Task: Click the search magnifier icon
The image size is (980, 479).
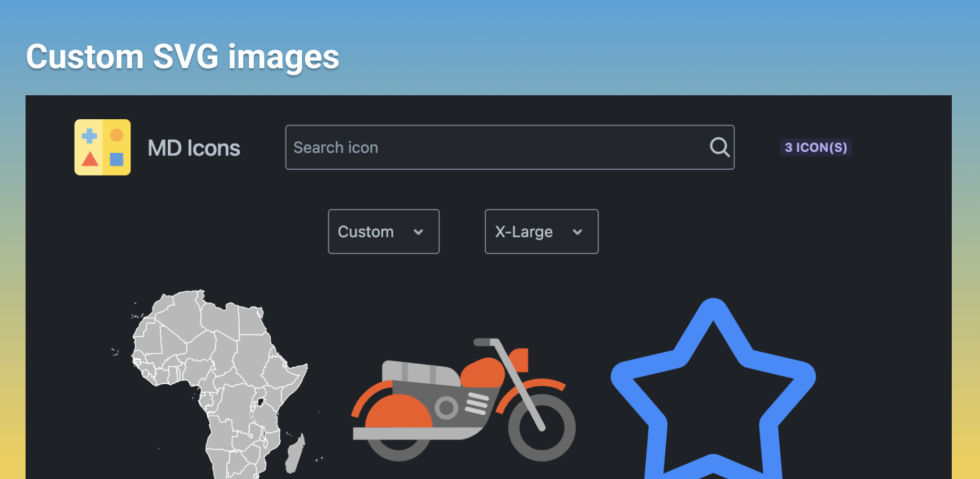Action: [x=719, y=147]
